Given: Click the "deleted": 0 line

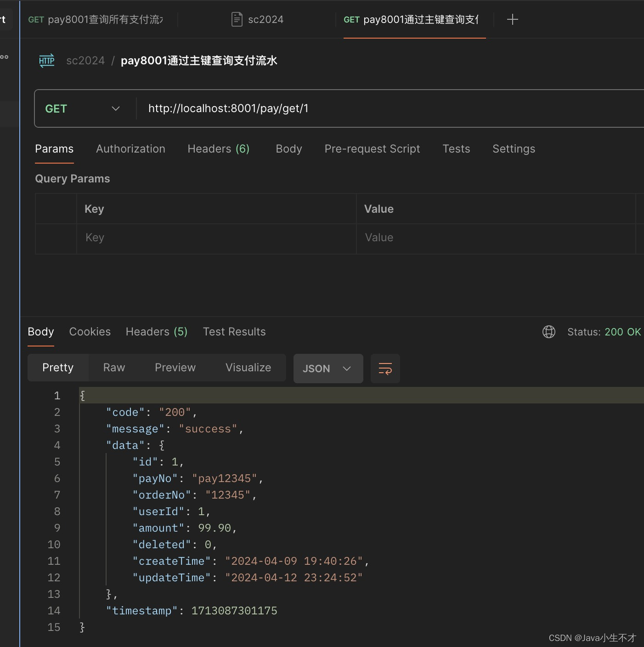Looking at the screenshot, I should pyautogui.click(x=175, y=545).
